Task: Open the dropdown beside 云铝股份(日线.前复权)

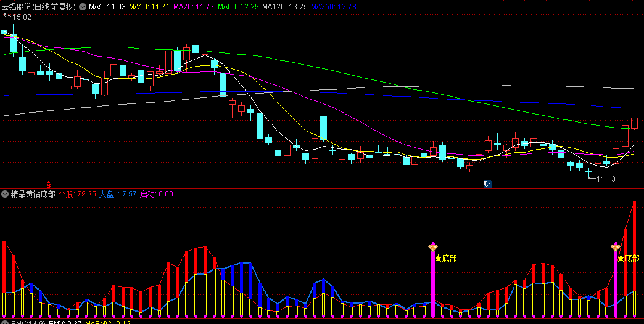Action: point(82,7)
